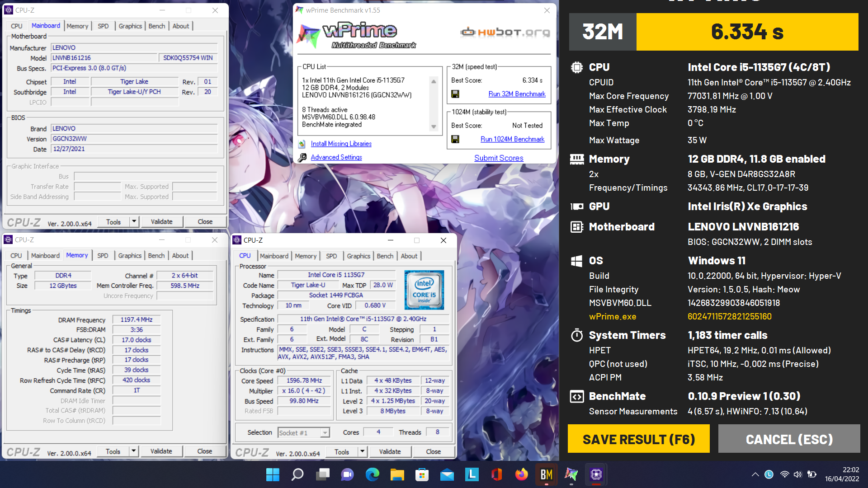868x488 pixels.
Task: Switch to CPU-Z taskbar icon
Action: tap(596, 474)
